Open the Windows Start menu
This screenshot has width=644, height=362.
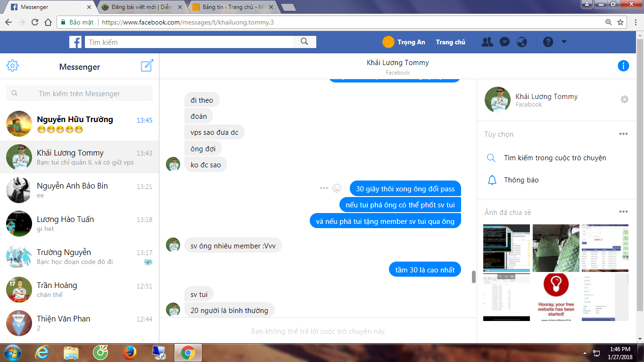coord(12,353)
